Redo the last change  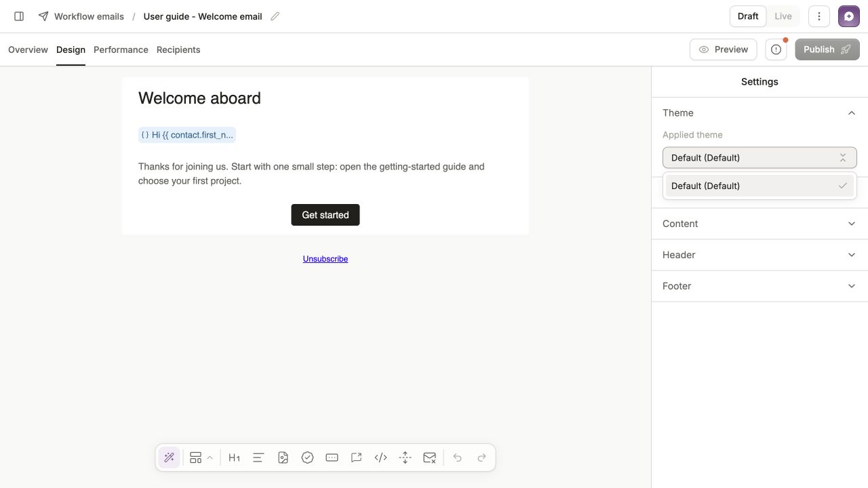482,457
